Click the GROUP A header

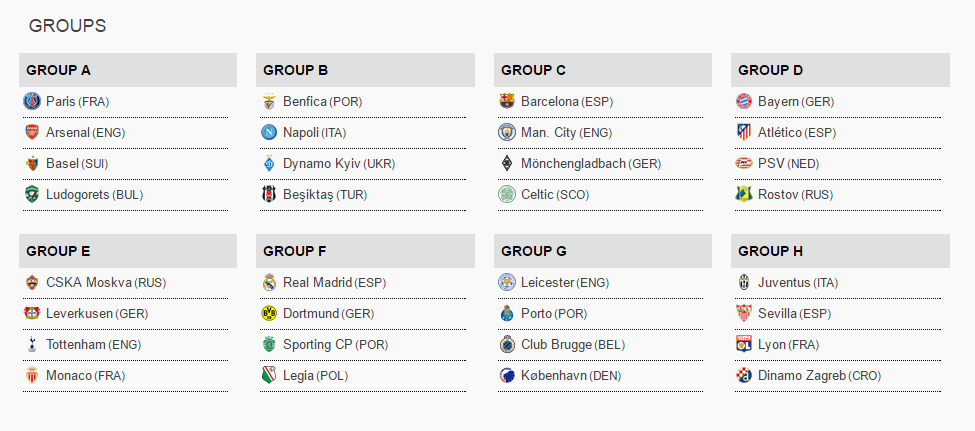[127, 70]
